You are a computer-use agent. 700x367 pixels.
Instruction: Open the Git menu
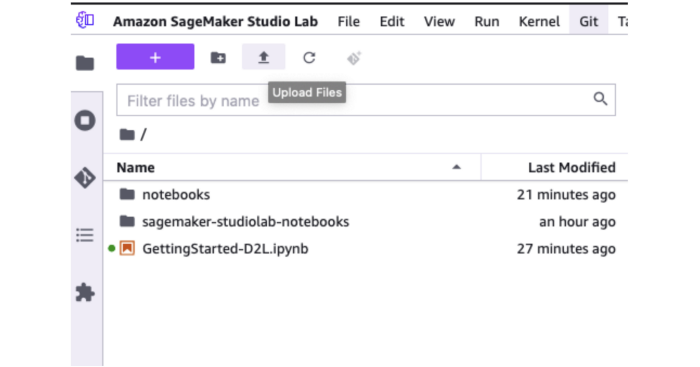(x=588, y=21)
